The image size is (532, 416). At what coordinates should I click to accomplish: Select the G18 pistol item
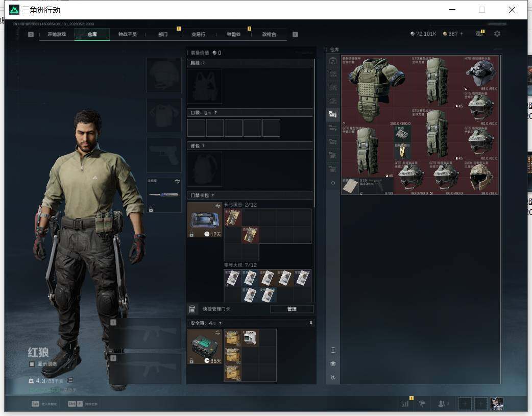pos(376,186)
